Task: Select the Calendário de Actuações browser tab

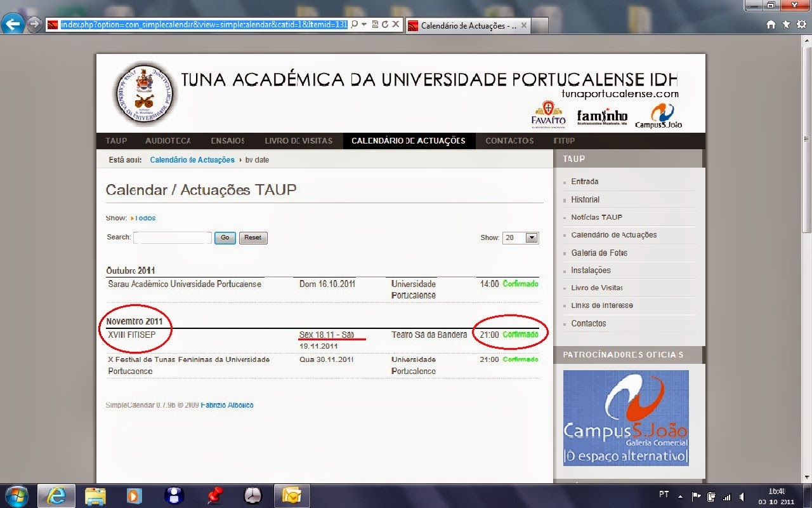Action: coord(468,25)
